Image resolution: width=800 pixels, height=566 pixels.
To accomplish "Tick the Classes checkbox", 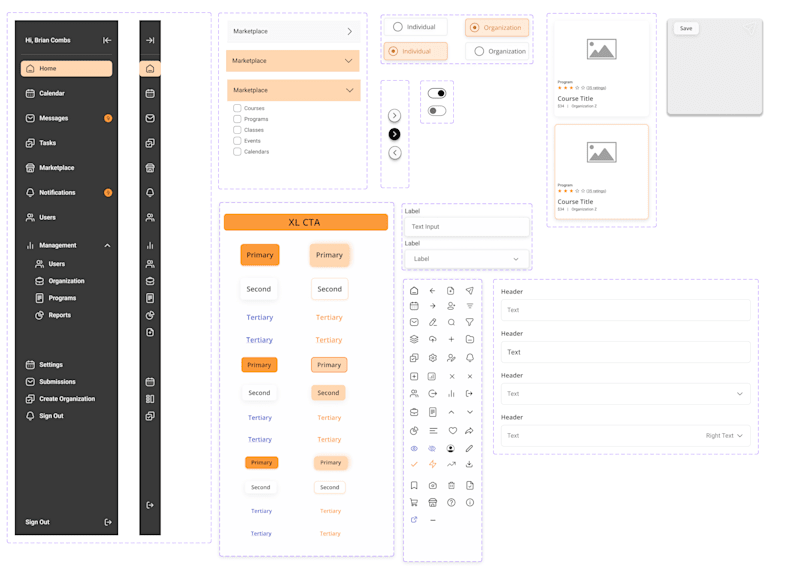I will pyautogui.click(x=237, y=130).
